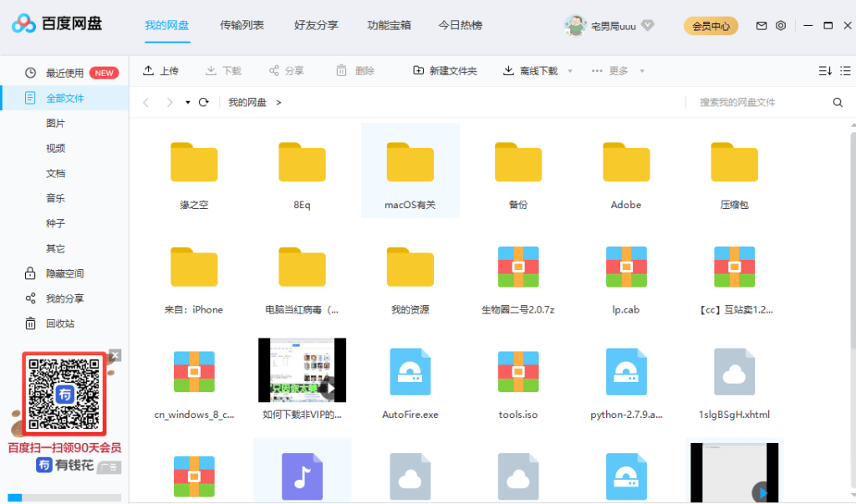856x504 pixels.
Task: Open the 功能宝箱 tab
Action: pos(390,25)
